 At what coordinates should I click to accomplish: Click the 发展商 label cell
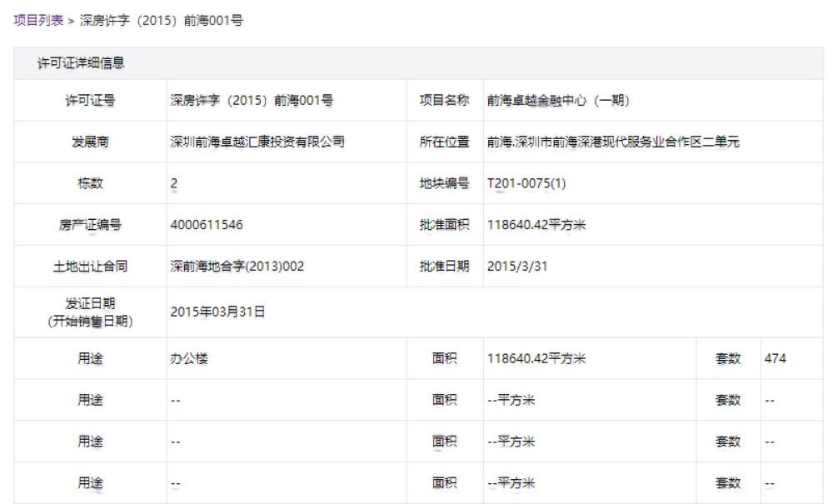(90, 142)
